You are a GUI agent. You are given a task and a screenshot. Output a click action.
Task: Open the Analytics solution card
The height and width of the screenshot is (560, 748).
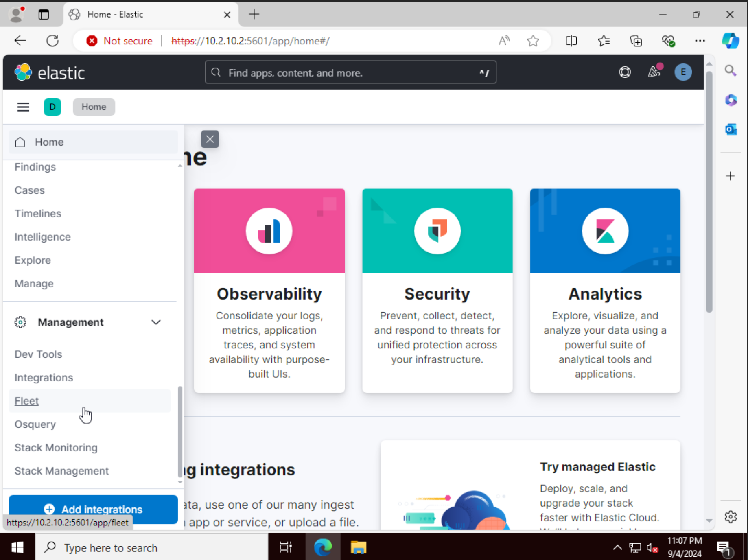click(605, 291)
